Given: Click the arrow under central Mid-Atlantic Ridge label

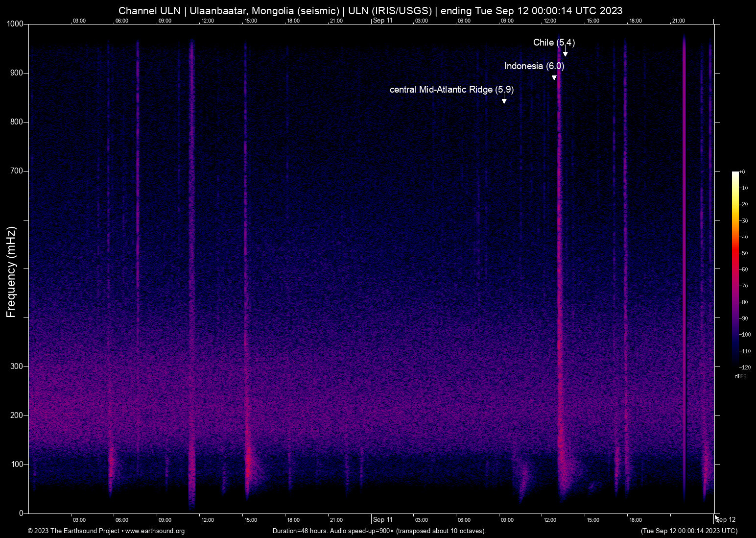Looking at the screenshot, I should pos(504,99).
